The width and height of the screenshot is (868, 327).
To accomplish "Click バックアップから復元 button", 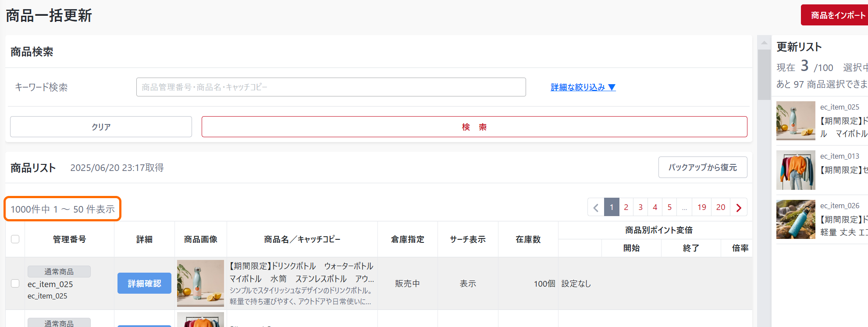I will point(703,167).
